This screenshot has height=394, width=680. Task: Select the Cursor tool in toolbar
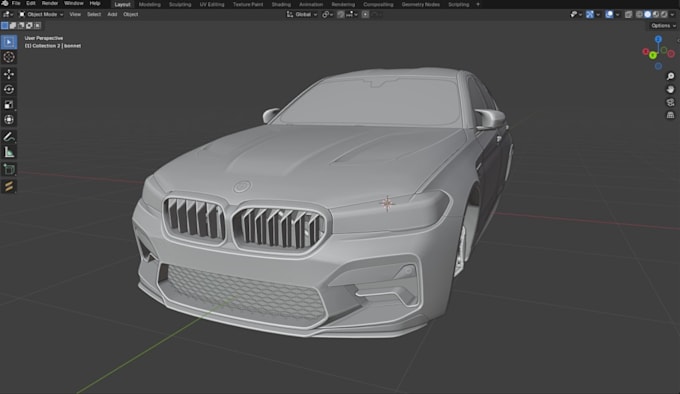[x=9, y=57]
